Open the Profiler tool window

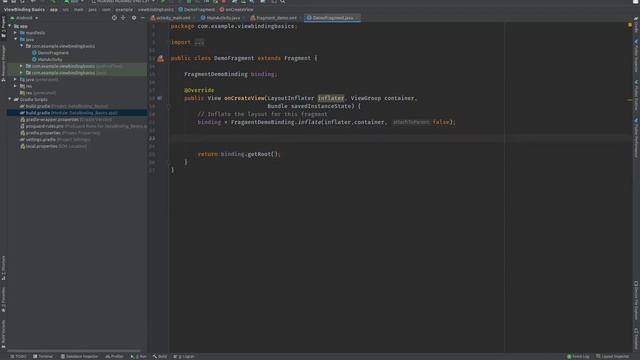coord(114,356)
